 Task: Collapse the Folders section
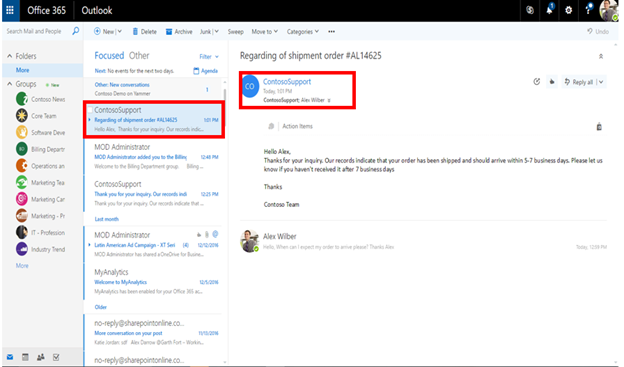(x=10, y=56)
